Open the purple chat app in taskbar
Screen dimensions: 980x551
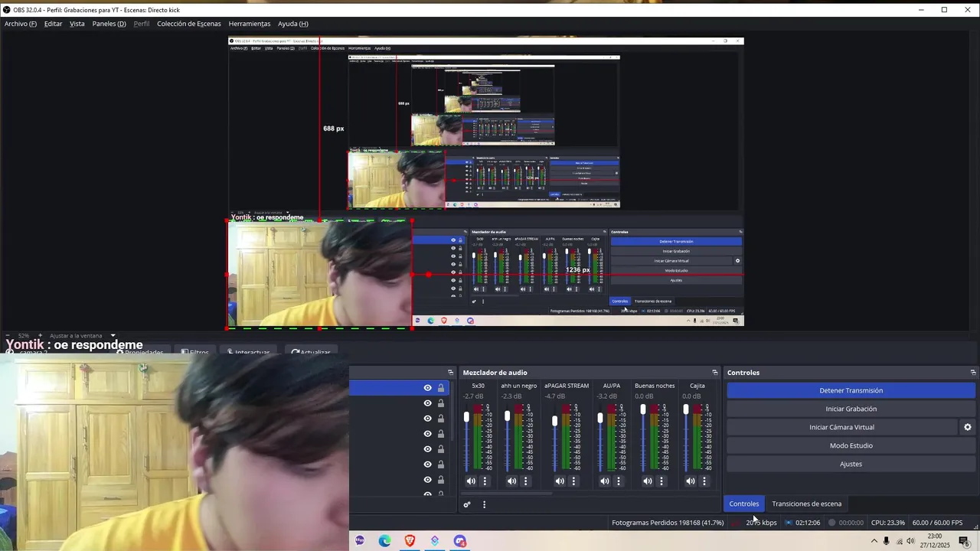360,541
